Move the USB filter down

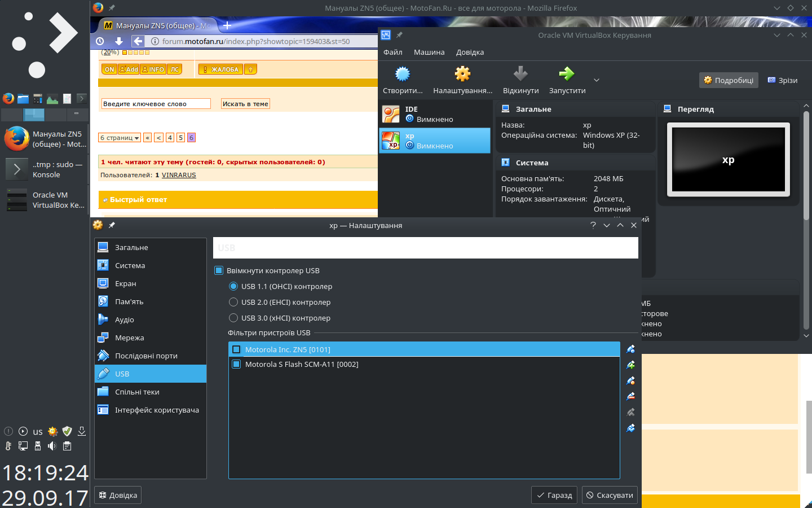coord(630,428)
